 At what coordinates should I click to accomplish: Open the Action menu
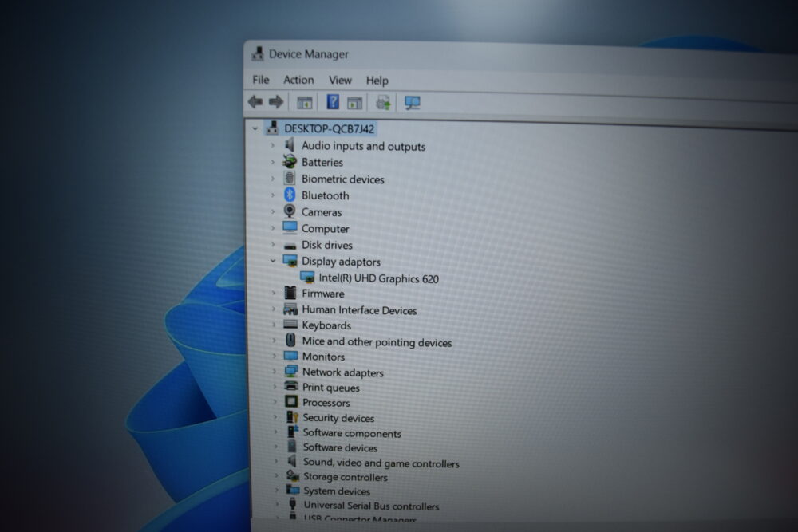298,80
